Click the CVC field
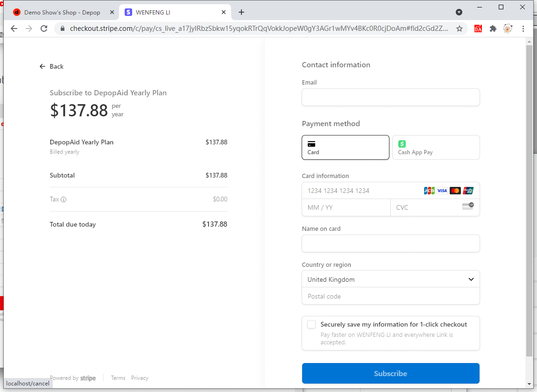Screen dimensions: 537x392 [435, 207]
